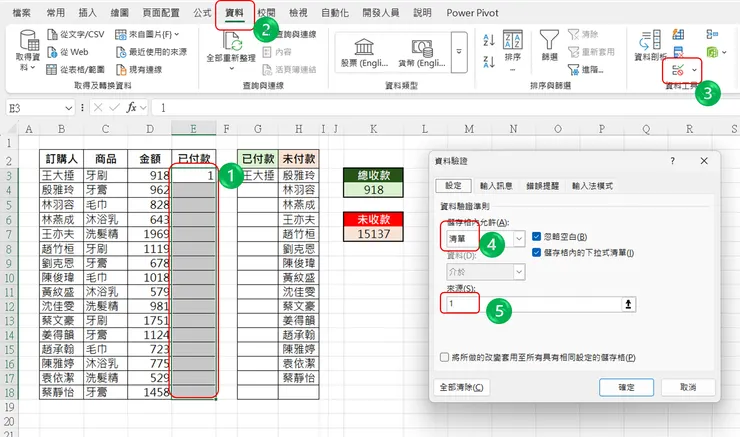Click the Consolidate icon in data tools
Screen dimensions: 740x437
tap(712, 34)
